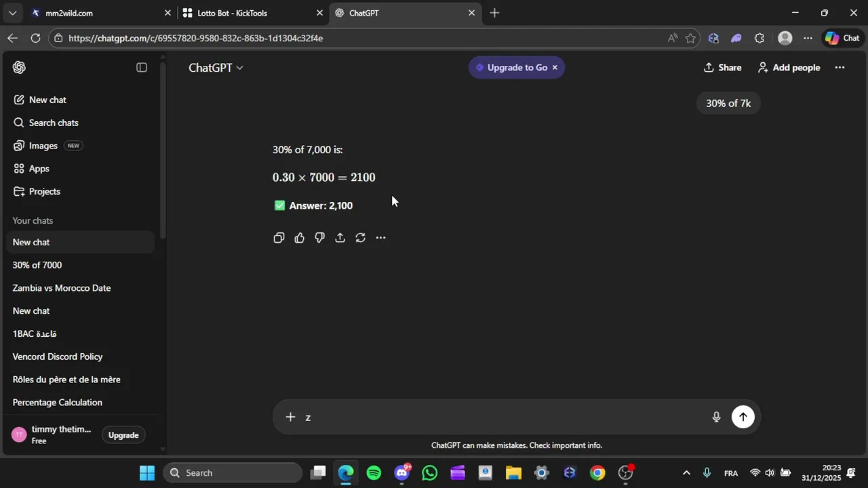Close the mm2wild.com tab
The image size is (868, 488).
pos(167,13)
